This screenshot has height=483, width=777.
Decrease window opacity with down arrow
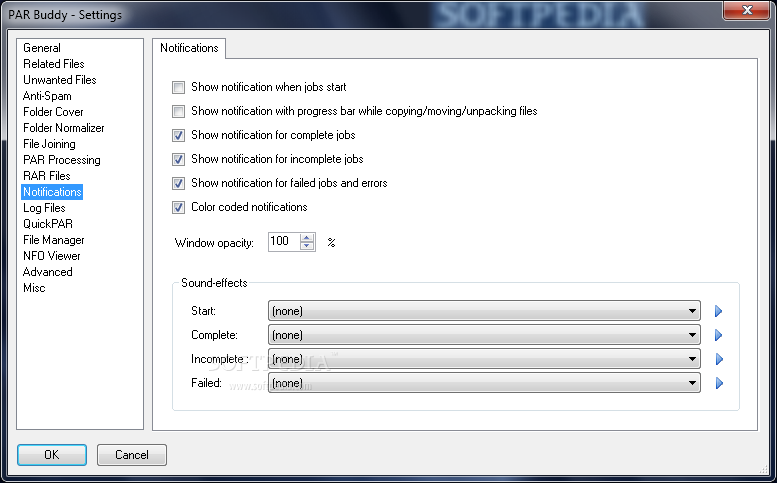coord(307,246)
